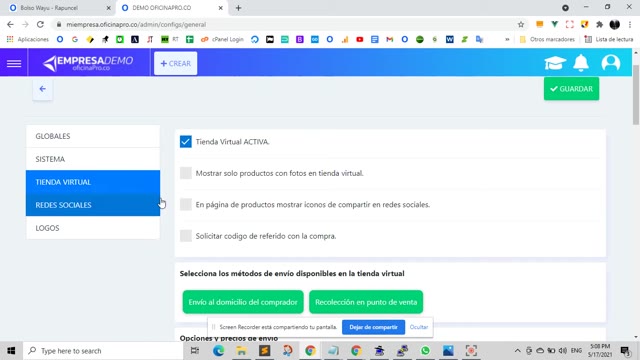Viewport: 640px width, 360px height.
Task: Click the browser address bar
Action: [x=286, y=24]
